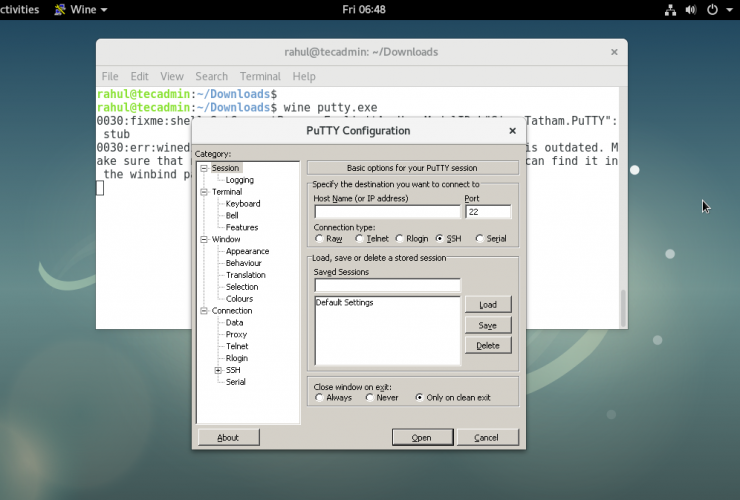Click the Wine app icon in top bar
740x500 pixels.
tap(62, 9)
